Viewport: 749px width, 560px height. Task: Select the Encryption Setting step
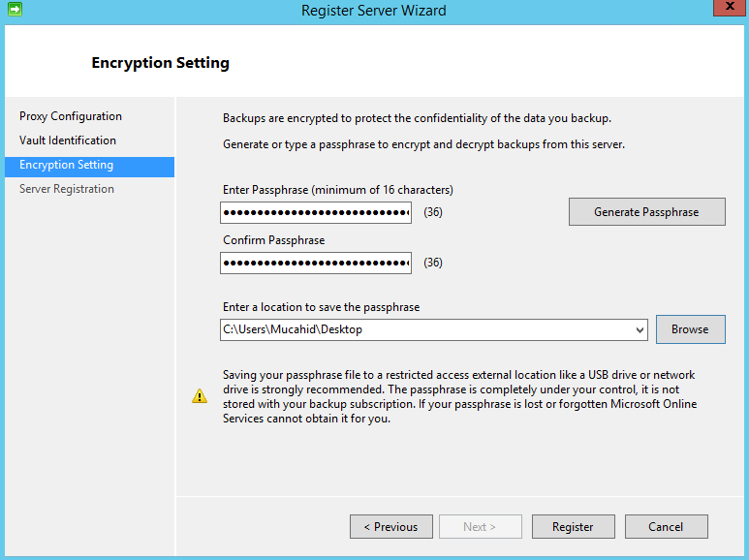(x=89, y=167)
